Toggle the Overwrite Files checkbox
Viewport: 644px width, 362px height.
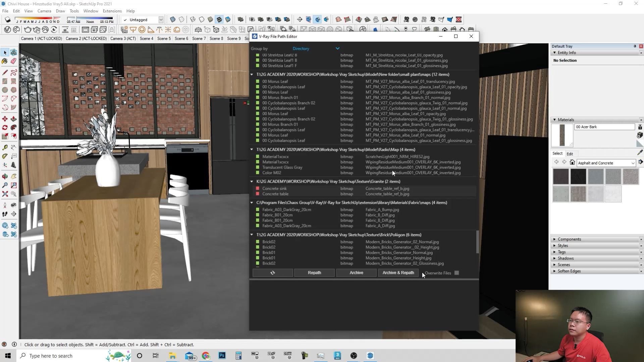tap(457, 273)
